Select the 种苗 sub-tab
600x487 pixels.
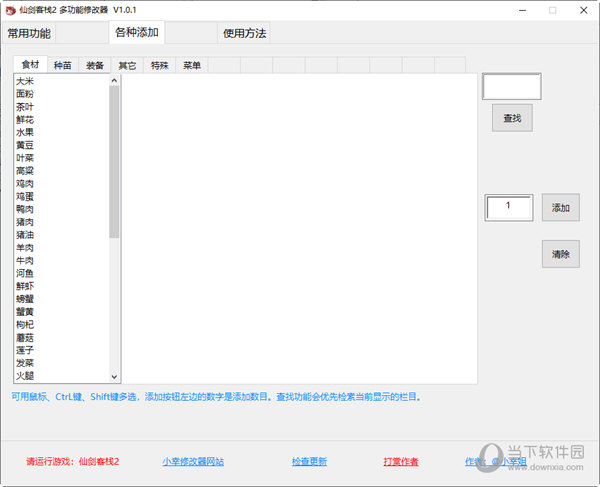pyautogui.click(x=63, y=65)
